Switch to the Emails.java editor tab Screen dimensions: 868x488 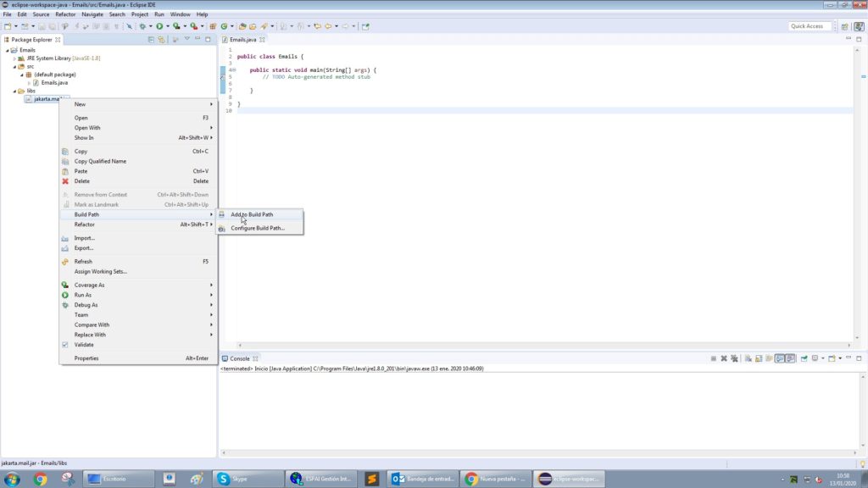(244, 40)
